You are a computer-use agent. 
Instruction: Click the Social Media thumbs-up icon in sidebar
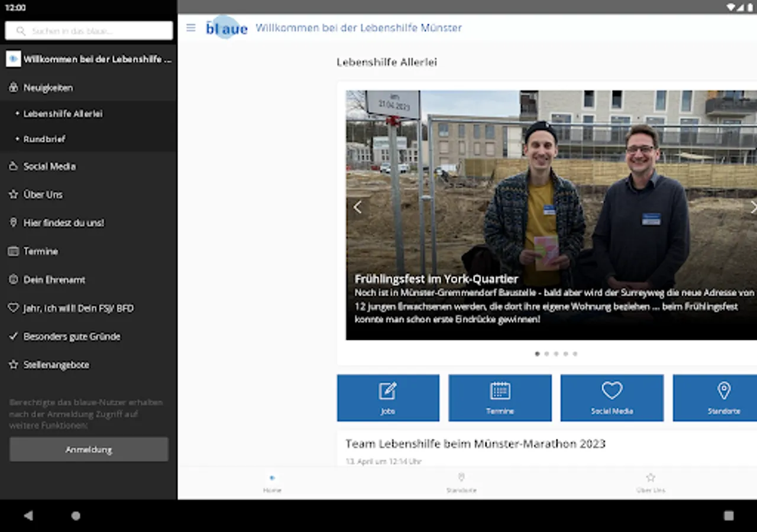coord(14,167)
